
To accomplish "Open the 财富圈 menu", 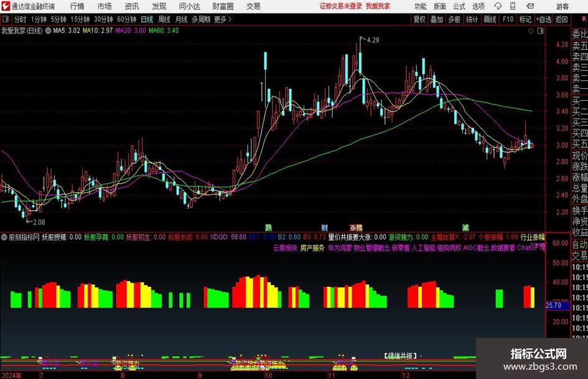I will pyautogui.click(x=223, y=6).
